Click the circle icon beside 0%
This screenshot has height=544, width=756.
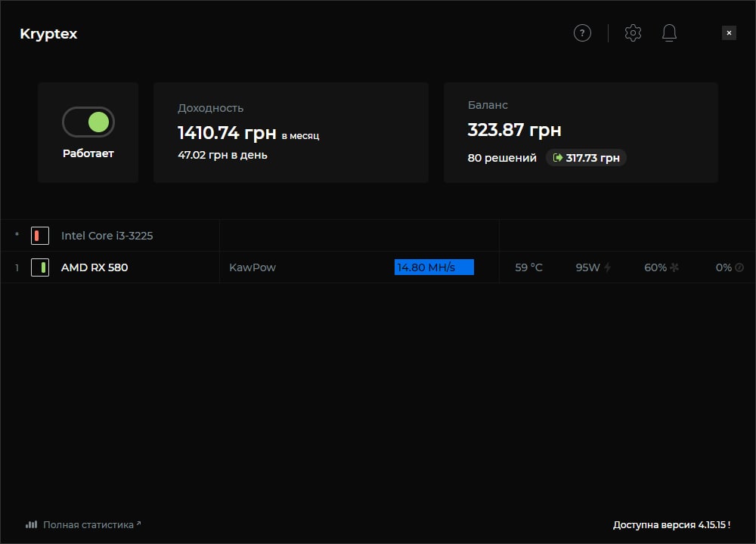(739, 267)
